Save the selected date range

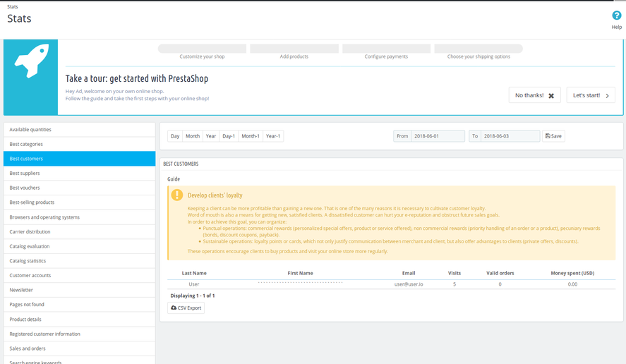(553, 136)
